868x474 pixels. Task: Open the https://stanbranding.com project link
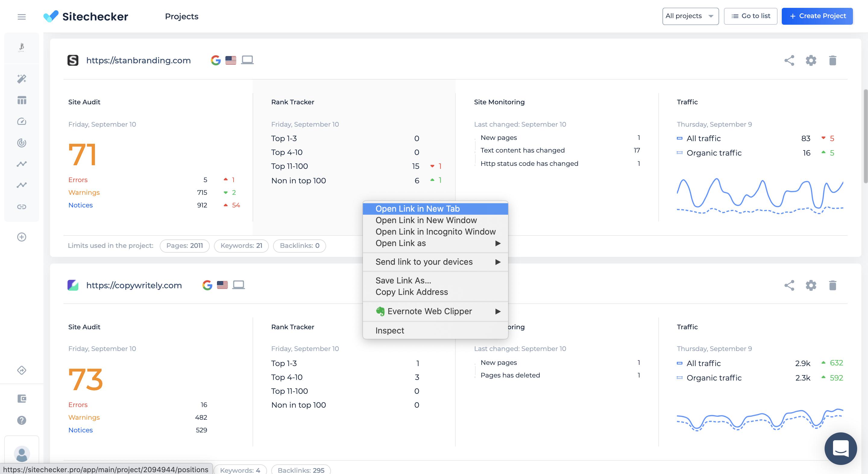click(x=139, y=60)
